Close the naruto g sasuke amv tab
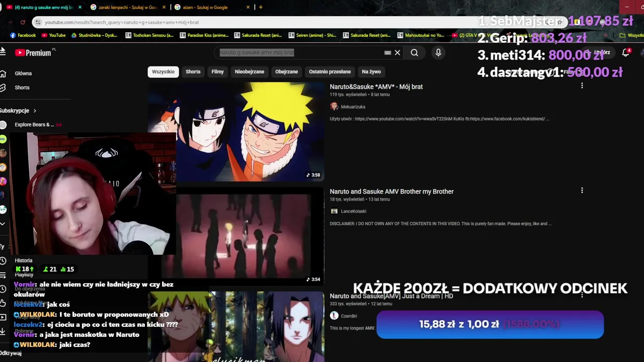 (80, 7)
